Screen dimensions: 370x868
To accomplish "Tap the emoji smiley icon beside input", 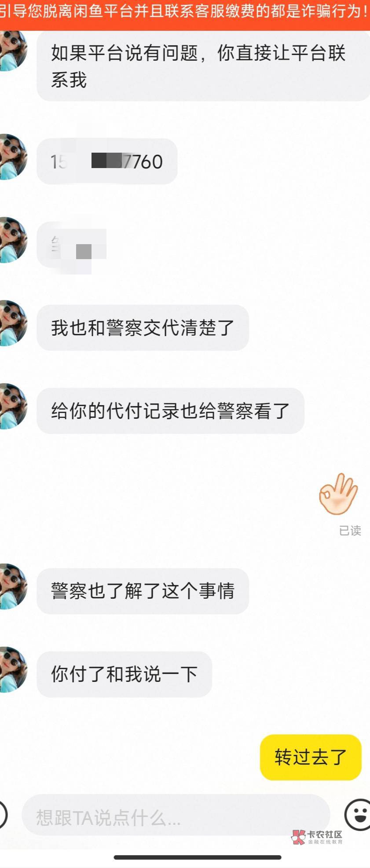I will [358, 814].
